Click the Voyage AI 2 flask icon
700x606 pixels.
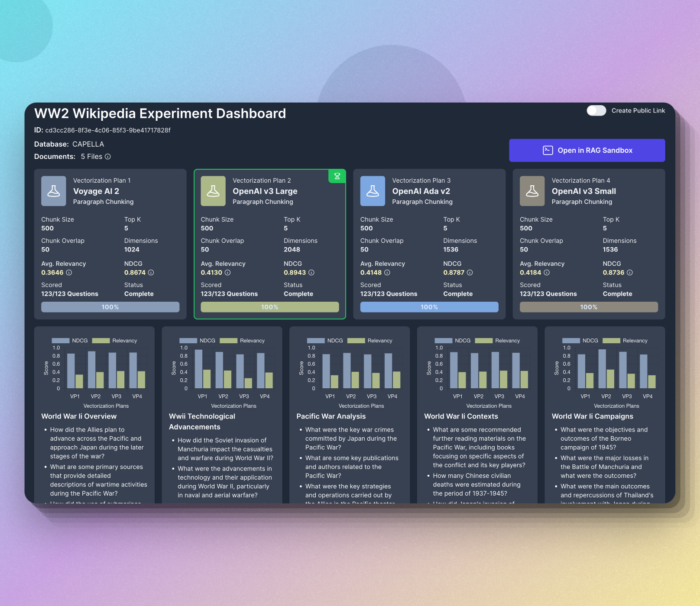tap(54, 191)
